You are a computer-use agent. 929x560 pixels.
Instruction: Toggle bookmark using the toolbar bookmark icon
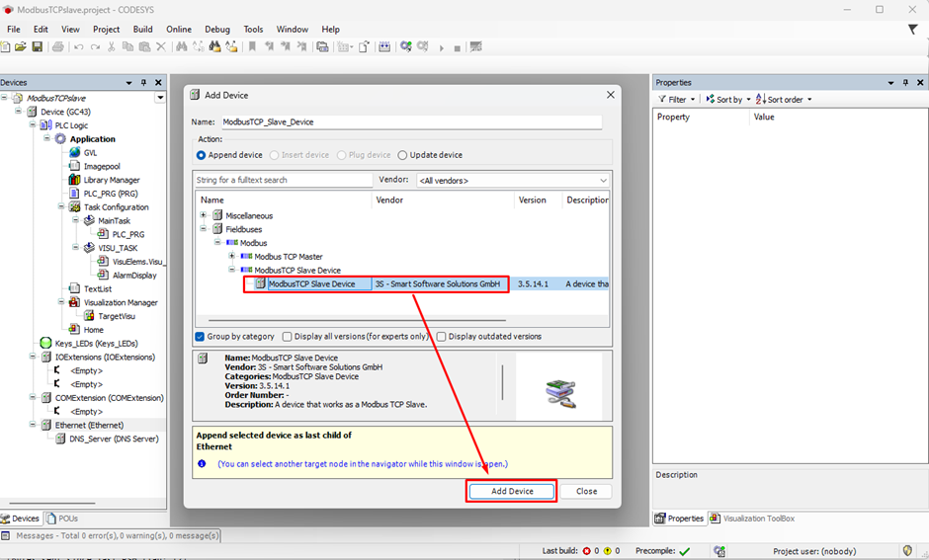252,46
